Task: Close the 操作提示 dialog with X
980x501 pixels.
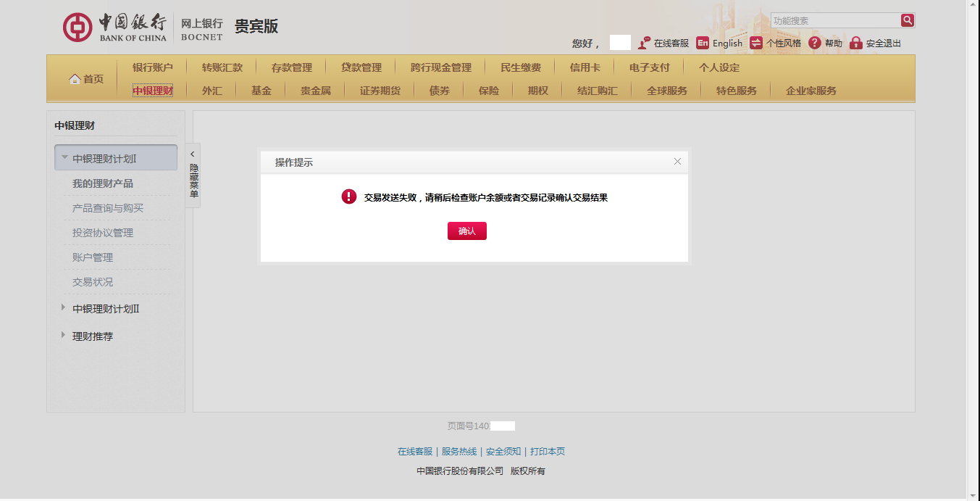Action: click(677, 162)
